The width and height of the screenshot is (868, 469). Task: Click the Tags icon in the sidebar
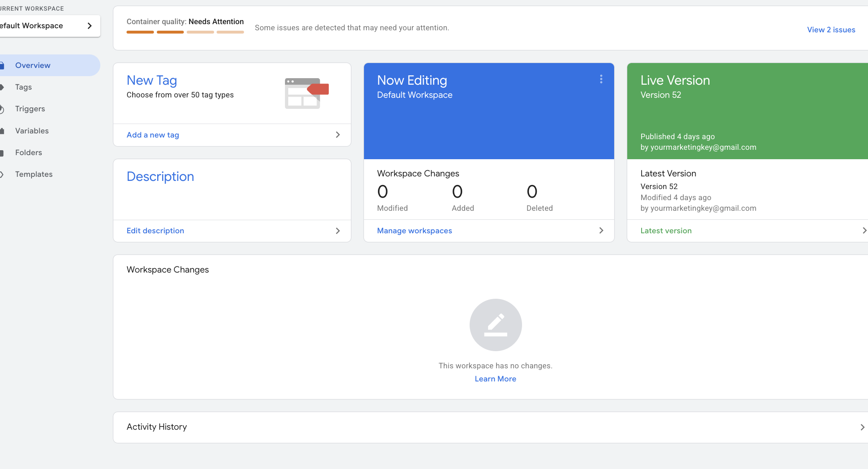(2, 87)
